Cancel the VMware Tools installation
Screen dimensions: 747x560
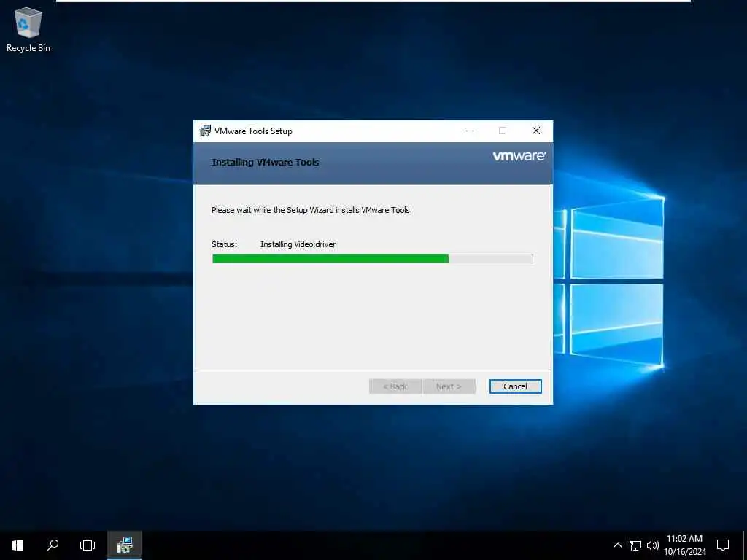point(515,386)
